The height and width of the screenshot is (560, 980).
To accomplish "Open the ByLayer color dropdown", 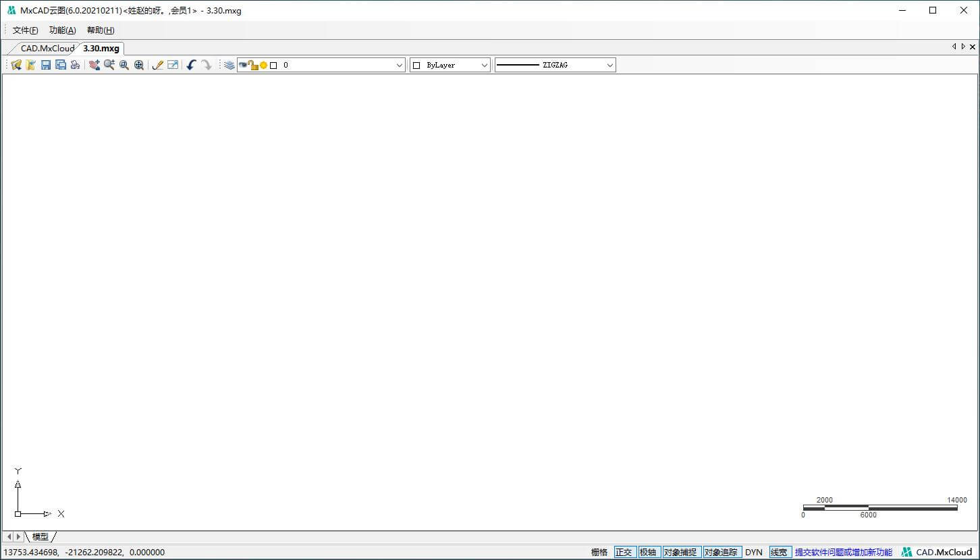I will [x=450, y=65].
